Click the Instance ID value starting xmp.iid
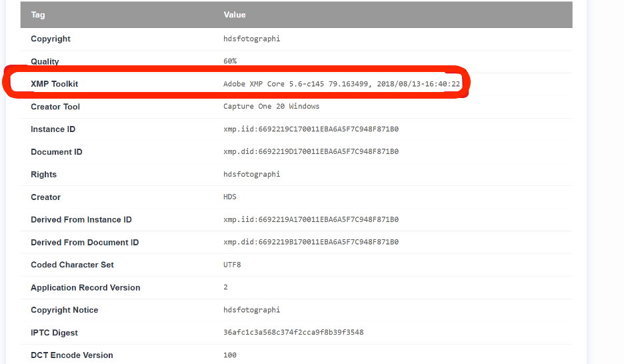 (311, 129)
